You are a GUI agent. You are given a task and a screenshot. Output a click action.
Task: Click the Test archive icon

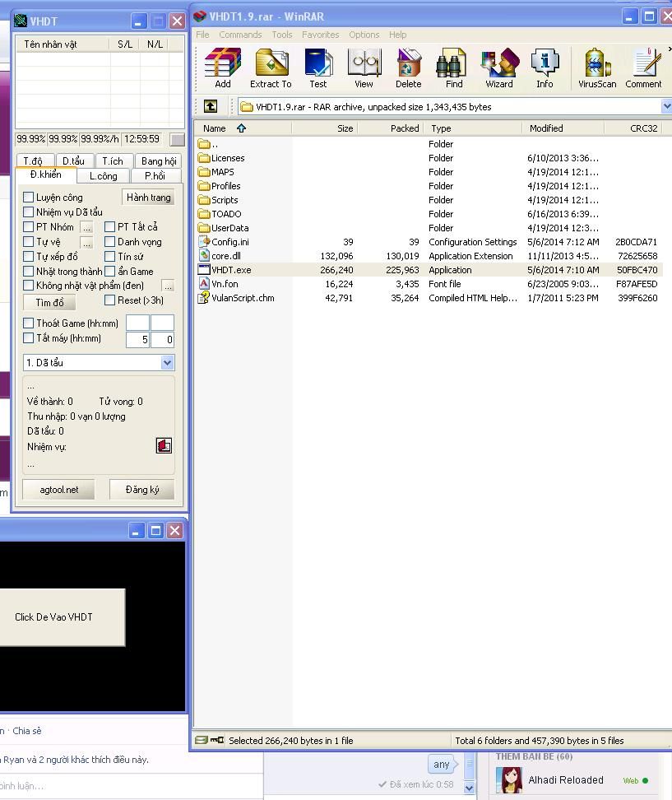[318, 67]
